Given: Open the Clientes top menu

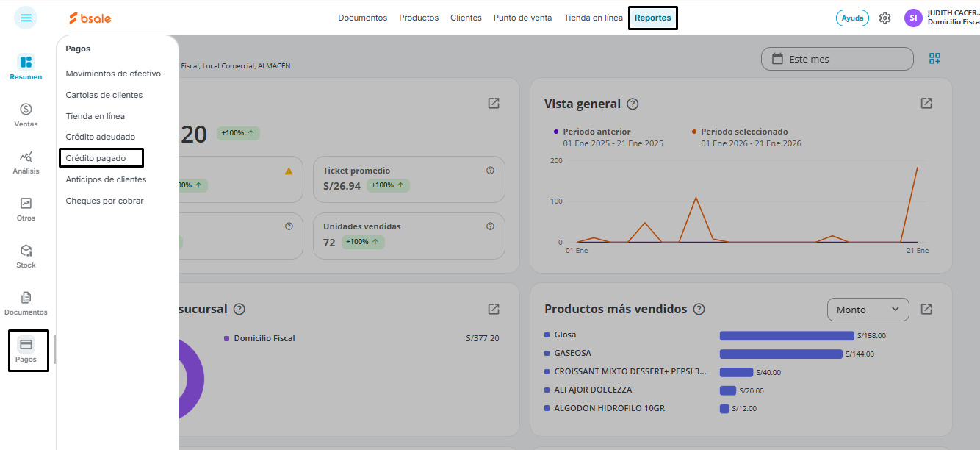Looking at the screenshot, I should point(466,18).
